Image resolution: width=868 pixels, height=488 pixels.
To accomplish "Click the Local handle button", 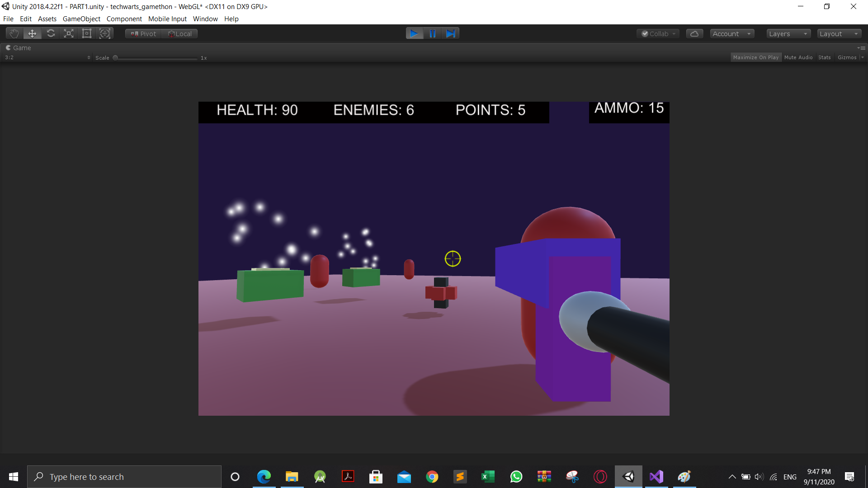I will 180,34.
